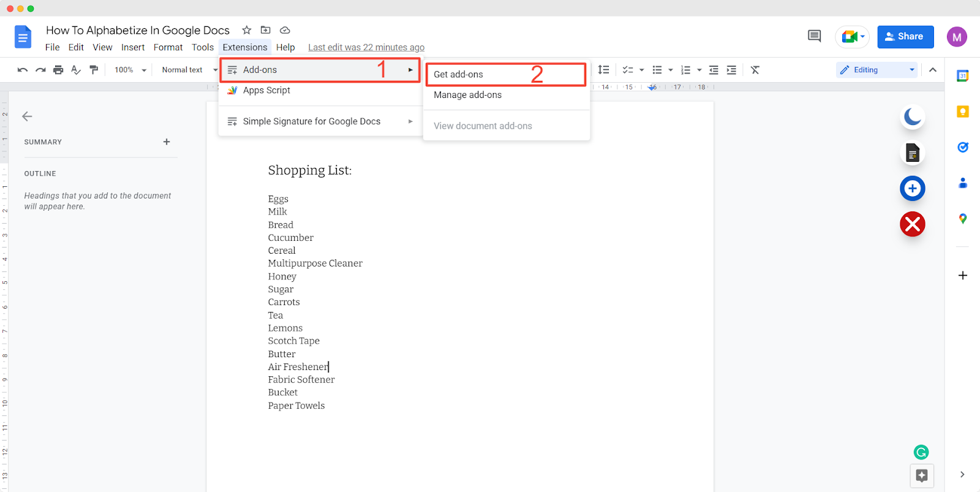
Task: Click the Multipurpose Cleaner list line
Action: [315, 263]
